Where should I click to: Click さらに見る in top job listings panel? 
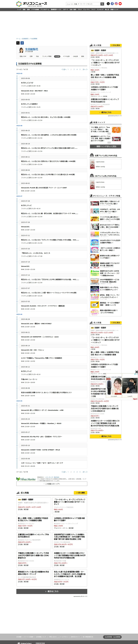click(116, 45)
